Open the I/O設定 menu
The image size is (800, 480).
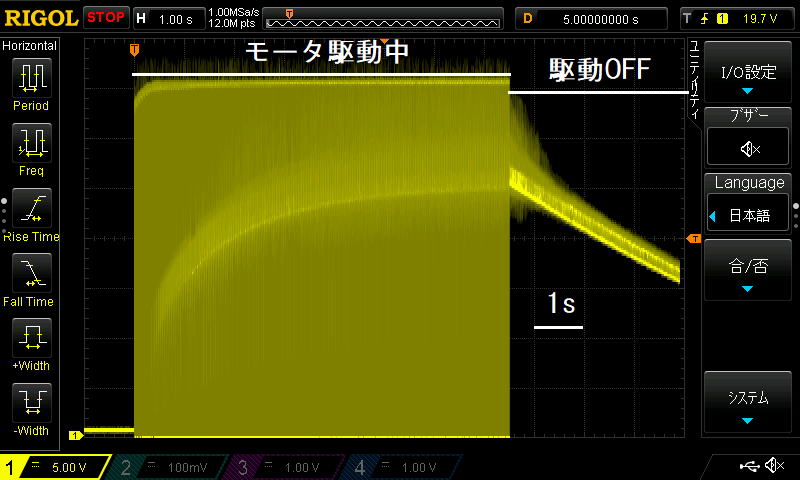(x=748, y=72)
